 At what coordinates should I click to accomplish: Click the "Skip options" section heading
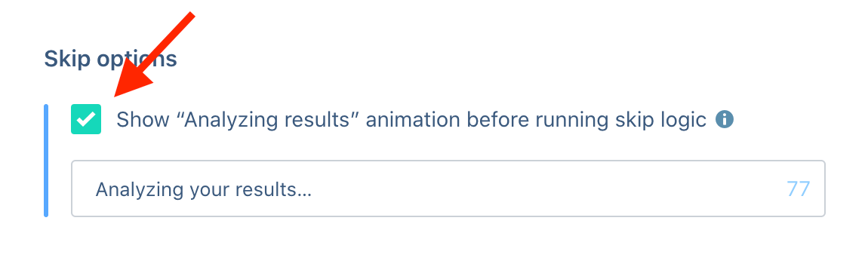[x=110, y=59]
